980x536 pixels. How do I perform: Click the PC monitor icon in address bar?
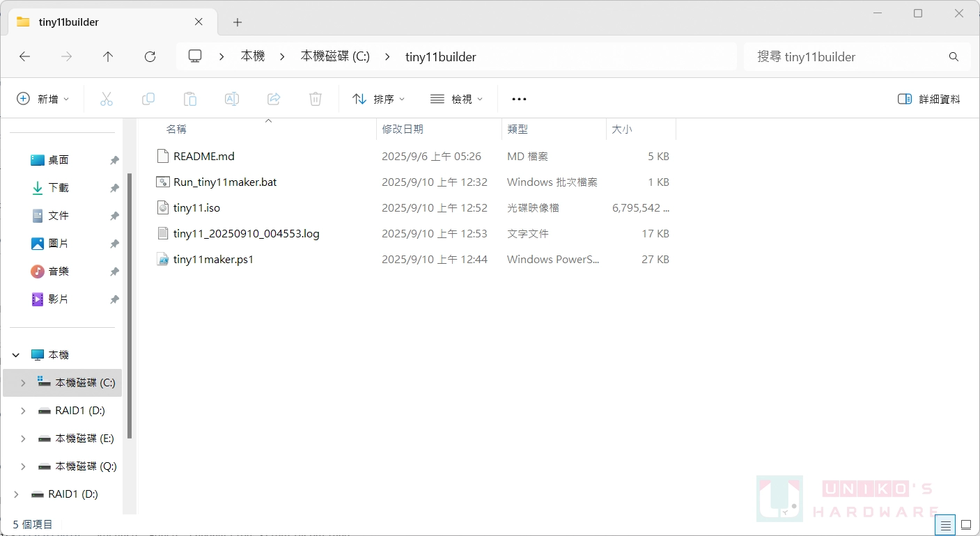[195, 56]
